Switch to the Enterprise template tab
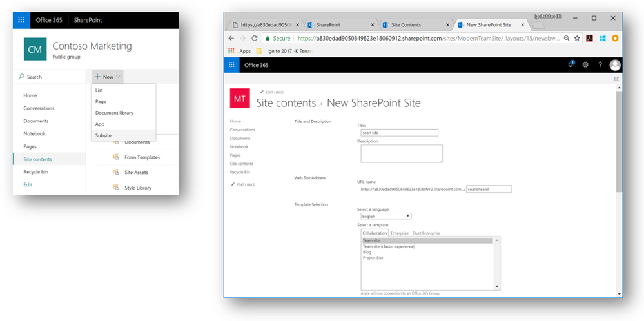Screen dimensions: 644x321 (x=400, y=233)
